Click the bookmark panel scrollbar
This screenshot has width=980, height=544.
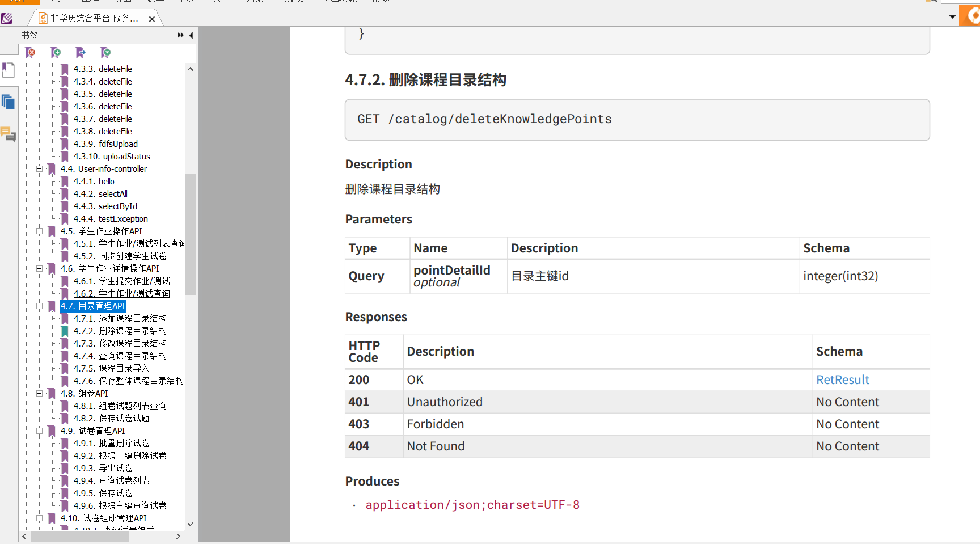191,233
